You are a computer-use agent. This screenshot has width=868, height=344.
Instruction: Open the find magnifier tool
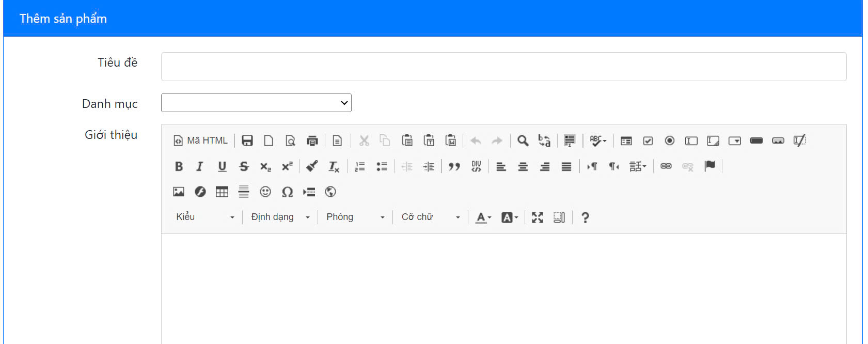523,140
